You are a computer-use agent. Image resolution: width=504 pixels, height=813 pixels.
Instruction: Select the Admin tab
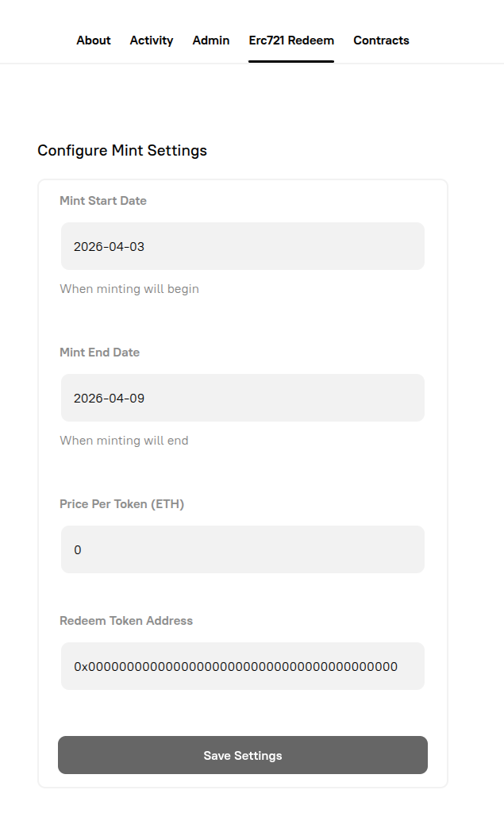pos(210,40)
